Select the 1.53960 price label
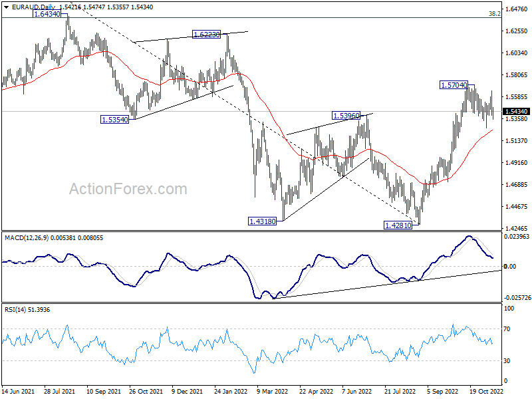 pos(346,116)
